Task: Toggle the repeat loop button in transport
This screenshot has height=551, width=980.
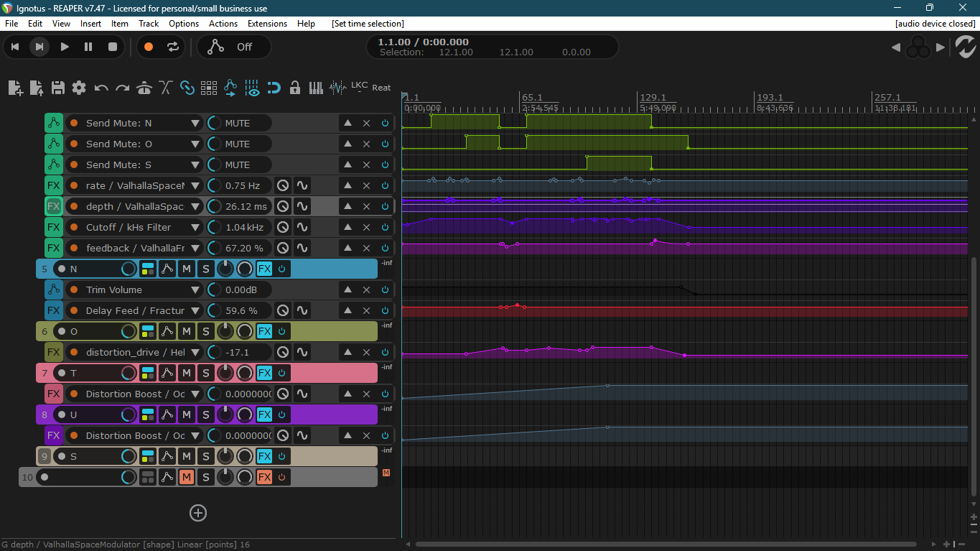Action: pos(172,47)
